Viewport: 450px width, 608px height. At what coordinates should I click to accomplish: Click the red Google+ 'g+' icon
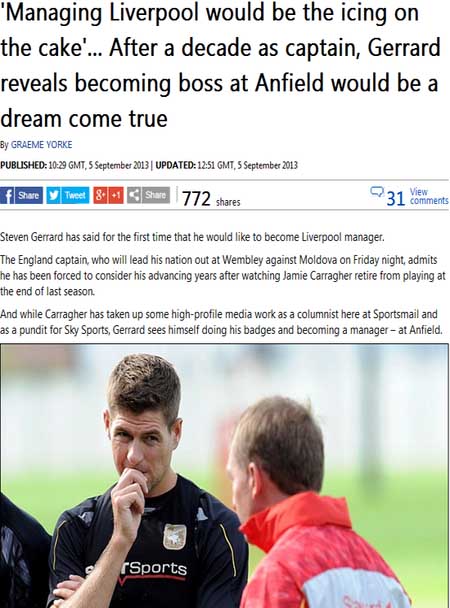pyautogui.click(x=100, y=195)
